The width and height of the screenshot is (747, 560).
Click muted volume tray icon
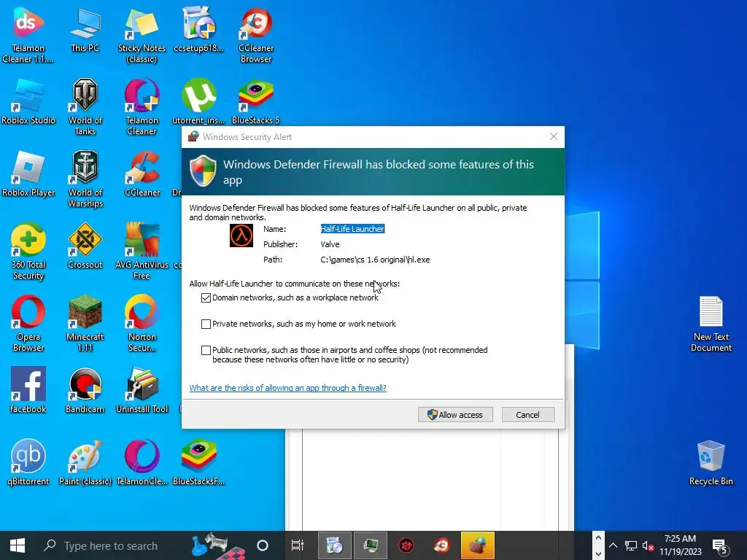(648, 545)
